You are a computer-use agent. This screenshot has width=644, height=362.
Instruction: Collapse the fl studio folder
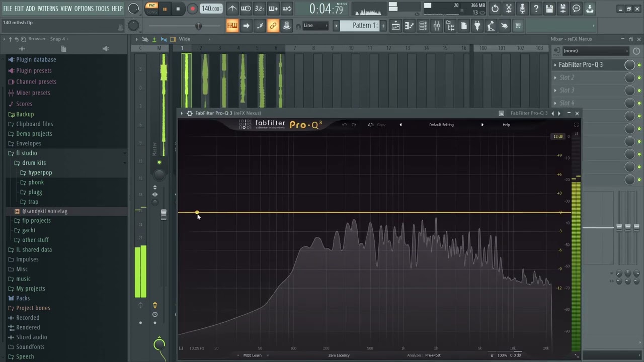(x=26, y=153)
